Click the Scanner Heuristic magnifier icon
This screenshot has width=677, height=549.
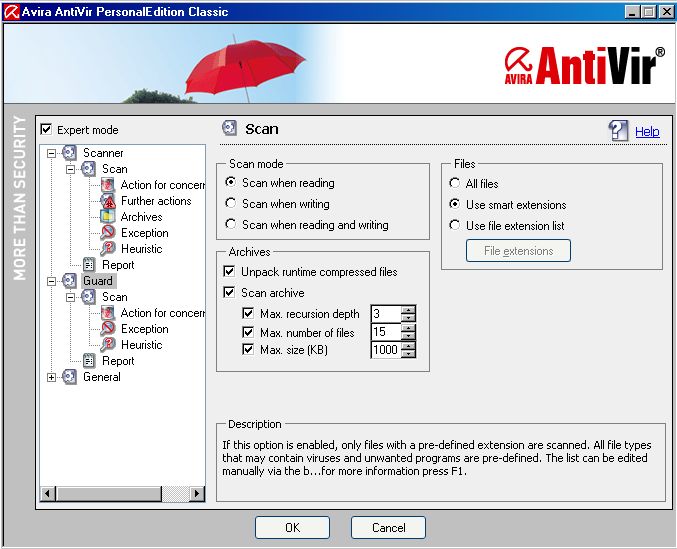click(x=108, y=249)
